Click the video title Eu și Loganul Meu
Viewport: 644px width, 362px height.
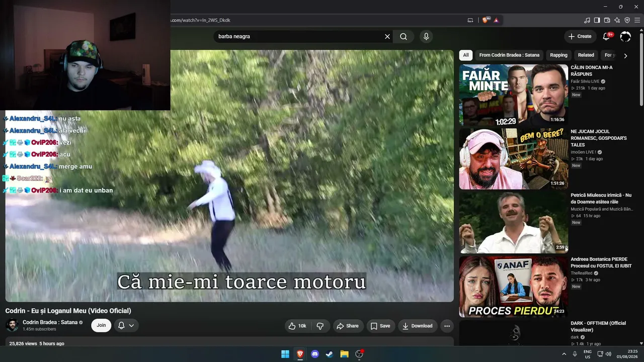pyautogui.click(x=68, y=311)
